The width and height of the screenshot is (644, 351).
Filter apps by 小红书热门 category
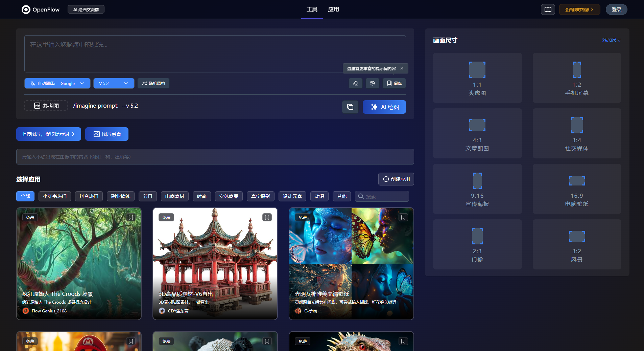[x=54, y=196]
